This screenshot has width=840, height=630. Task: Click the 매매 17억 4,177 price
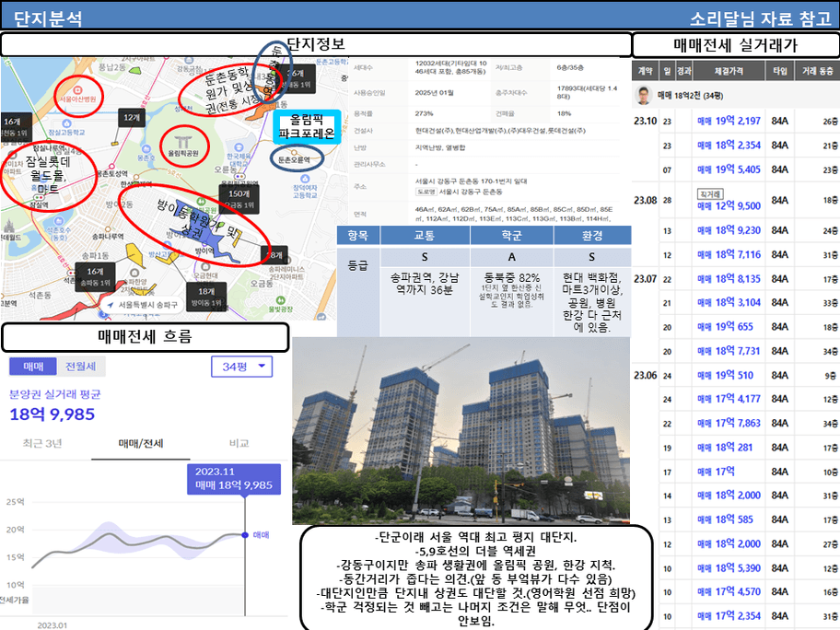pyautogui.click(x=729, y=399)
